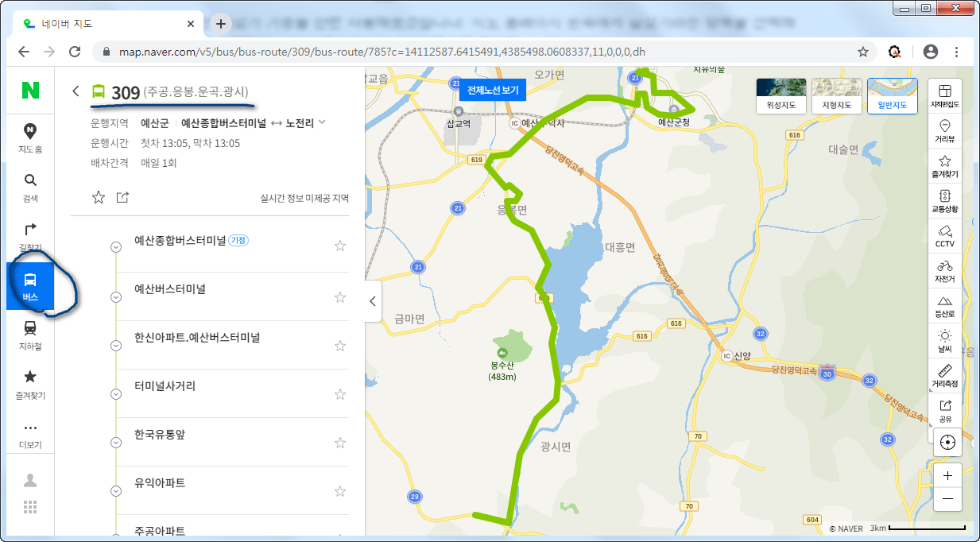Open 즐겨찾기 in the left sidebar
The image size is (980, 542).
tap(30, 385)
